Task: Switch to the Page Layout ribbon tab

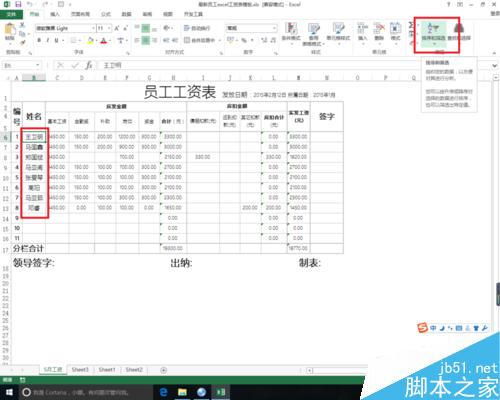Action: (80, 14)
